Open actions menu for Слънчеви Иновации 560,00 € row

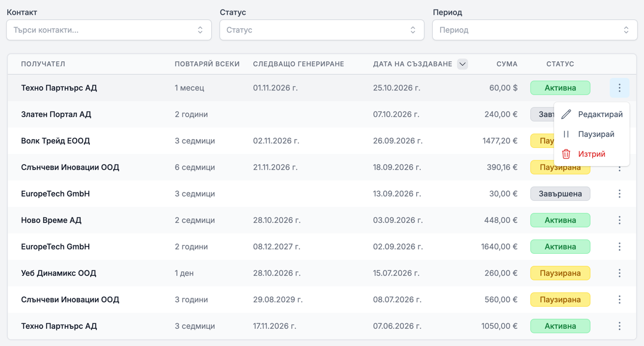(619, 300)
